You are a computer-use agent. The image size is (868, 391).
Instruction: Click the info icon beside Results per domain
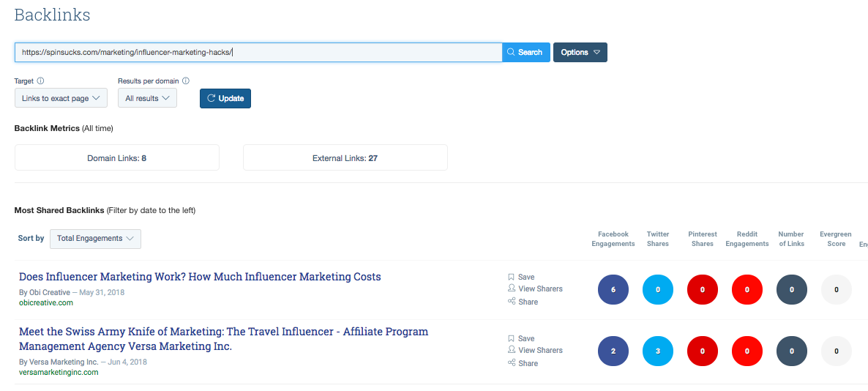pyautogui.click(x=186, y=81)
